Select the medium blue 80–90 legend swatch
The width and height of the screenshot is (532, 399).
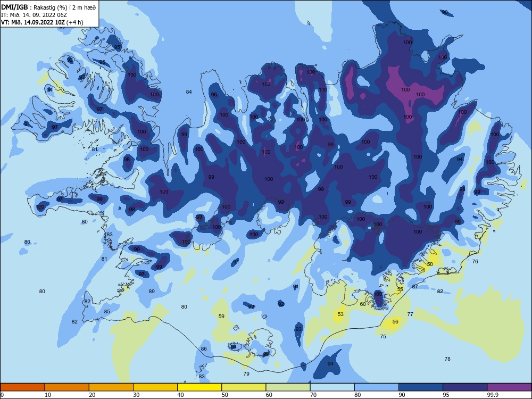377,387
